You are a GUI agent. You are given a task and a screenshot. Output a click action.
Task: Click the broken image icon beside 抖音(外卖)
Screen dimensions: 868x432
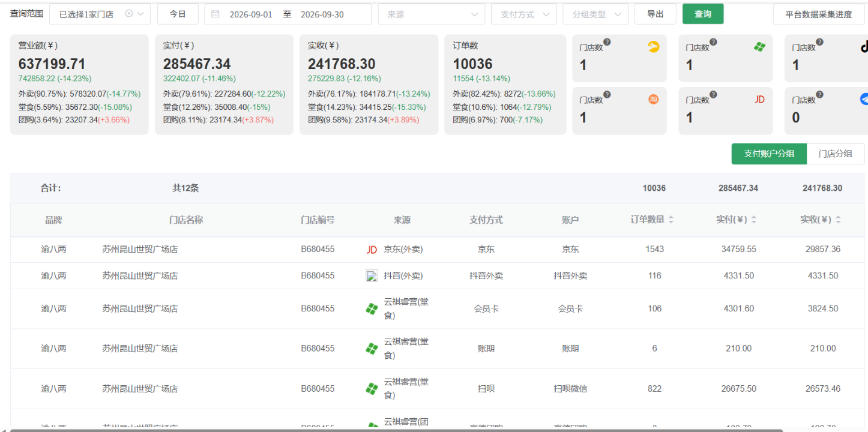(372, 276)
